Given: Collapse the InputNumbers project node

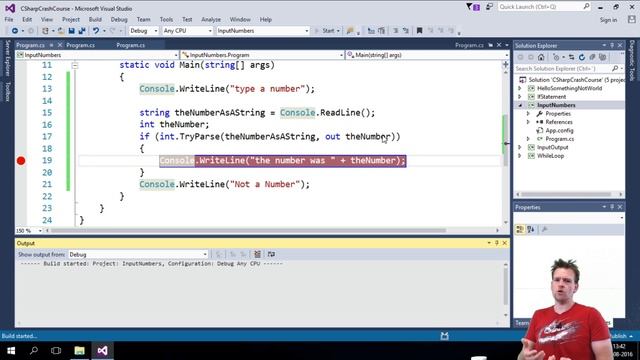Looking at the screenshot, I should point(520,105).
